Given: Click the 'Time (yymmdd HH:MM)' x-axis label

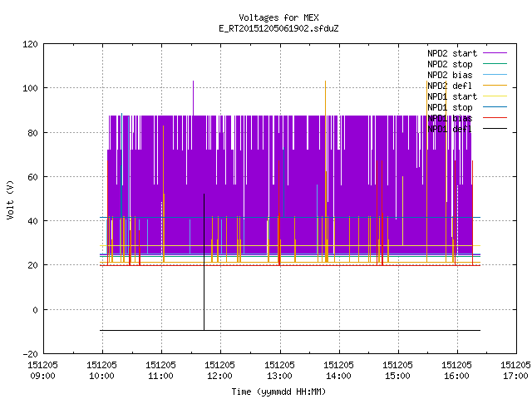Looking at the screenshot, I should (x=278, y=392).
